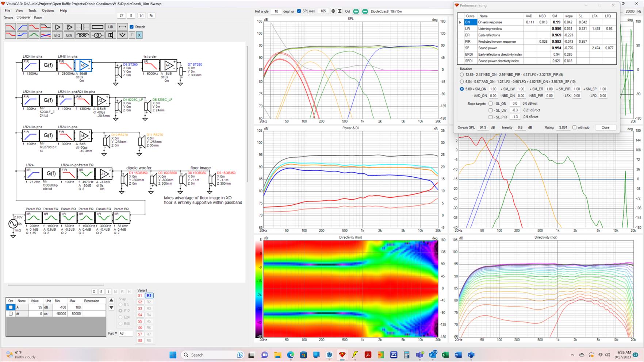Image resolution: width=644 pixels, height=362 pixels.
Task: Open the View menu
Action: pyautogui.click(x=19, y=11)
